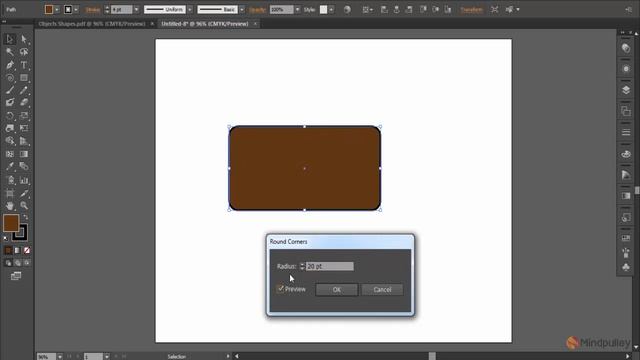Select the Selection tool
The height and width of the screenshot is (360, 640).
click(x=10, y=39)
